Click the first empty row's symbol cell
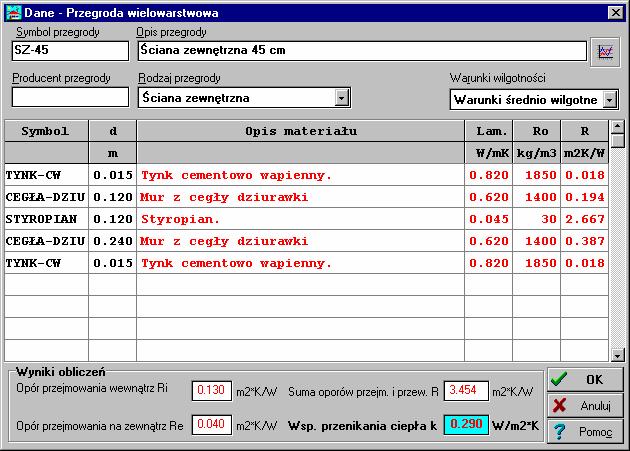 pos(47,285)
